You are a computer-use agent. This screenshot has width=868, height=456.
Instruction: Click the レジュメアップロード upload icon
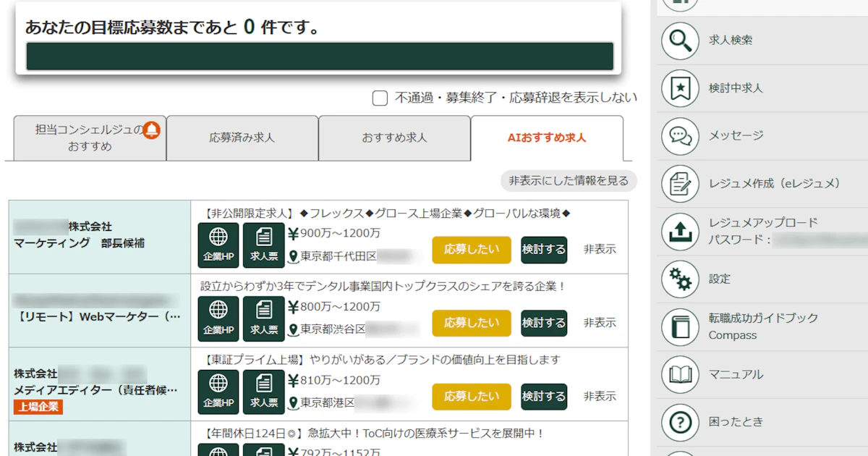coord(680,232)
